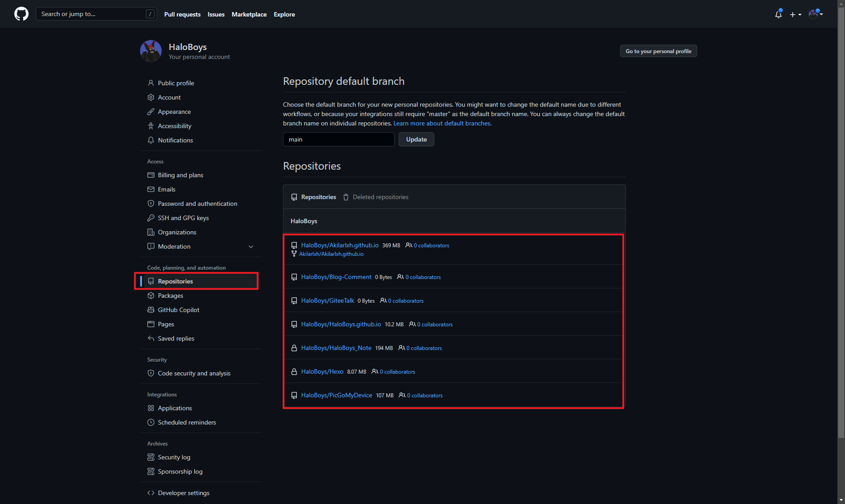Viewport: 845px width, 504px height.
Task: Select the Repositories tab in the list header
Action: tap(313, 197)
